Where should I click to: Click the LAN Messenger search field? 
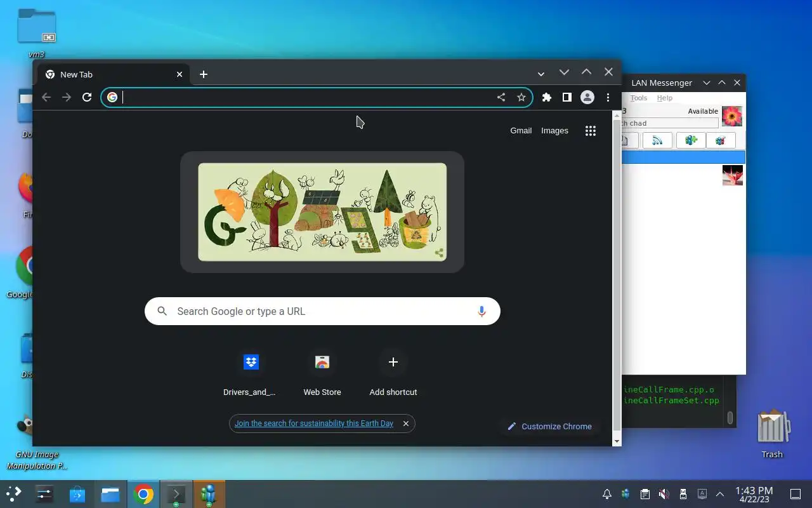coord(670,123)
